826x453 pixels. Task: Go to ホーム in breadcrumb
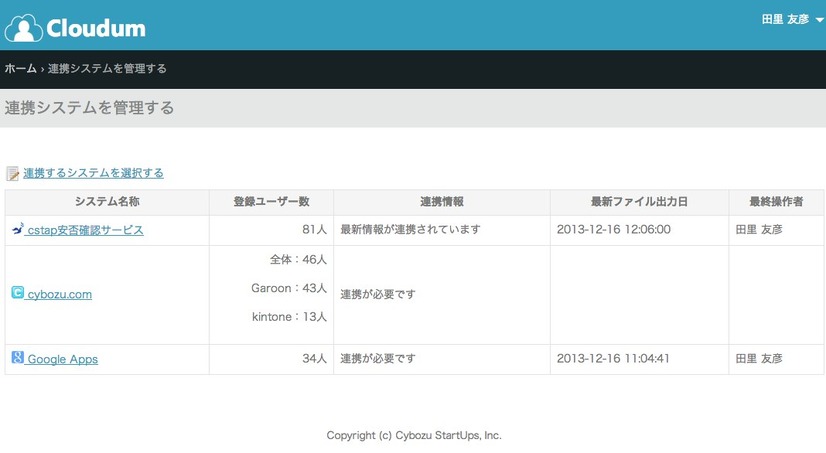click(x=21, y=68)
